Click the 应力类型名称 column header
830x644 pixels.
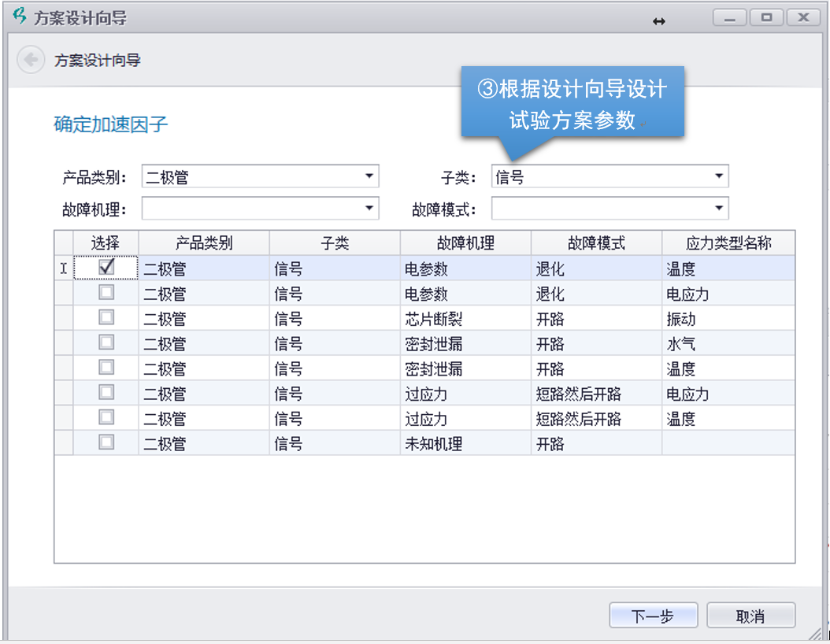point(727,242)
